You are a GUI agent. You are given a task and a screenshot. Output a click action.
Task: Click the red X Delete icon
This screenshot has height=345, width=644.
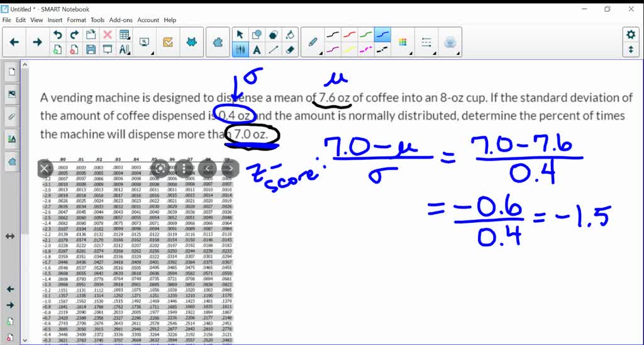(107, 35)
